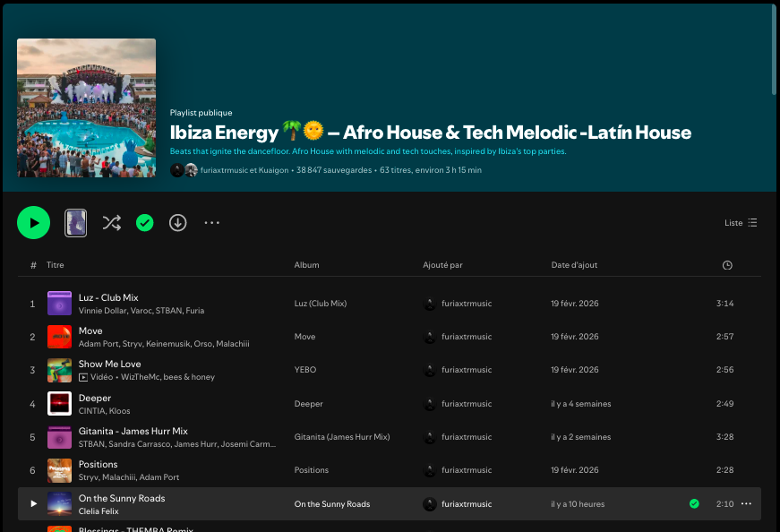This screenshot has height=532, width=780.
Task: Open CINTIA artist link
Action: pos(91,411)
